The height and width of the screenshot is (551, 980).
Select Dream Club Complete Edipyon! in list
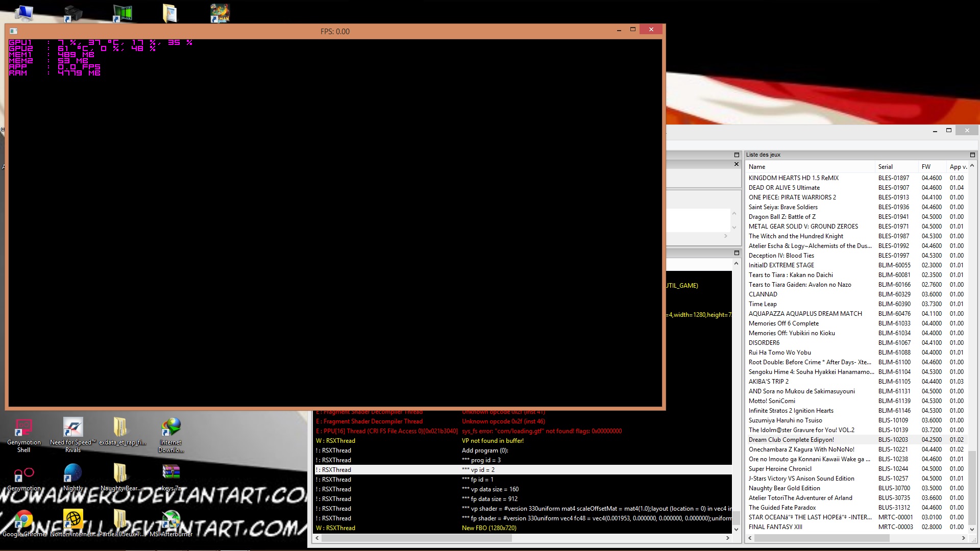click(x=791, y=440)
